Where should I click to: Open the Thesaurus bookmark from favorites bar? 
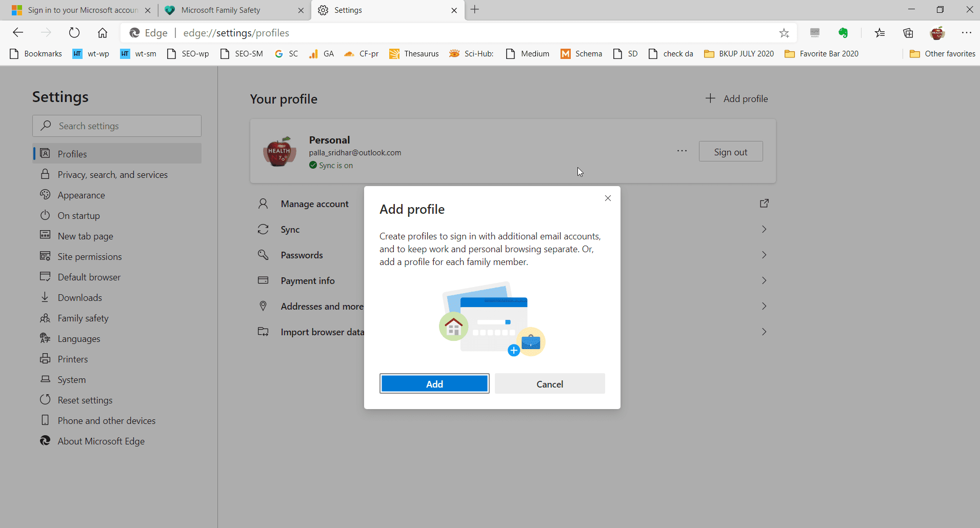click(x=414, y=53)
